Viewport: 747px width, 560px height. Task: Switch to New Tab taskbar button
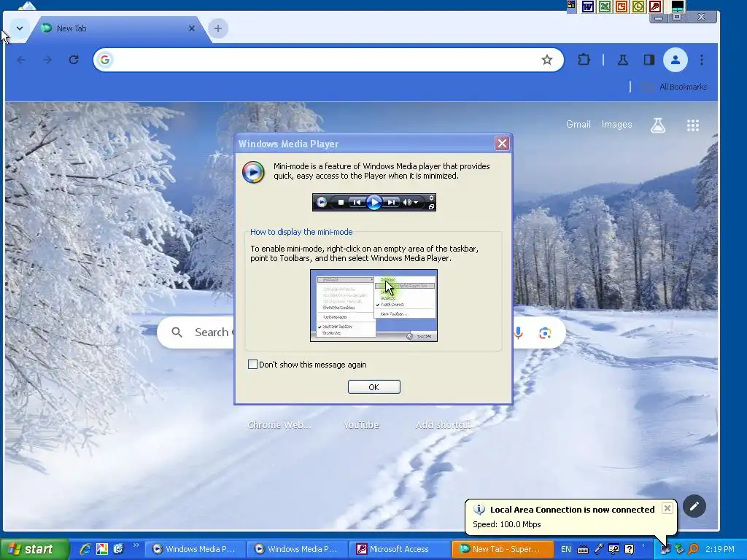pos(502,549)
